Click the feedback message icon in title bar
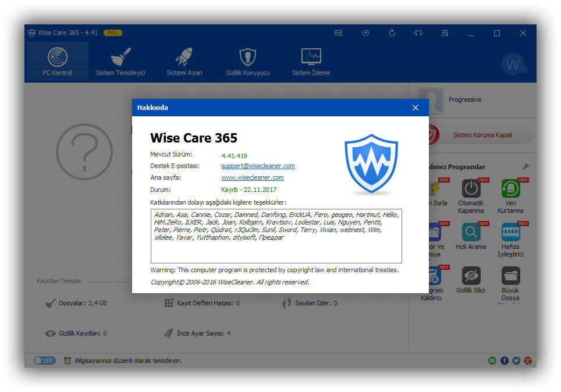This screenshot has width=561, height=392. pyautogui.click(x=338, y=33)
